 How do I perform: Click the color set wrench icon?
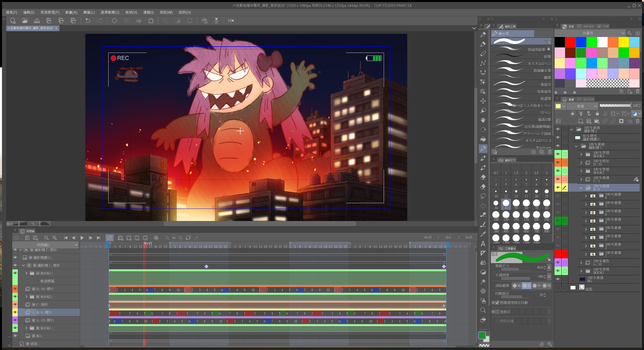tap(629, 33)
